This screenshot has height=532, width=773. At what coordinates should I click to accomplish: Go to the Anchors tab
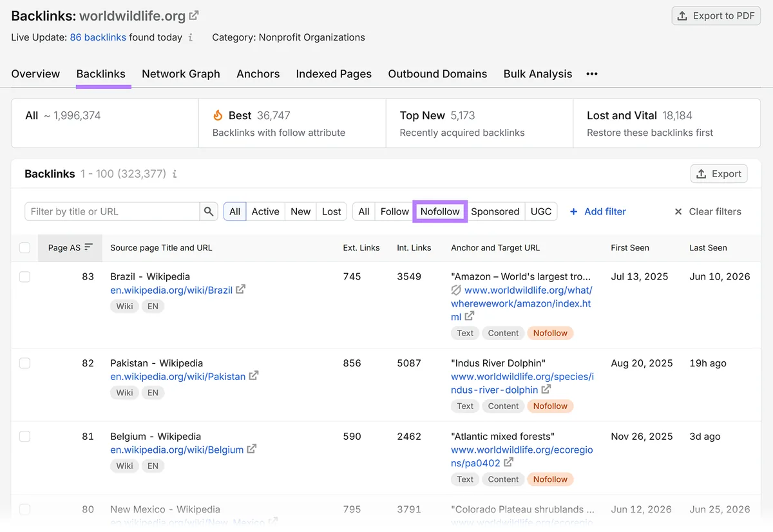point(258,74)
